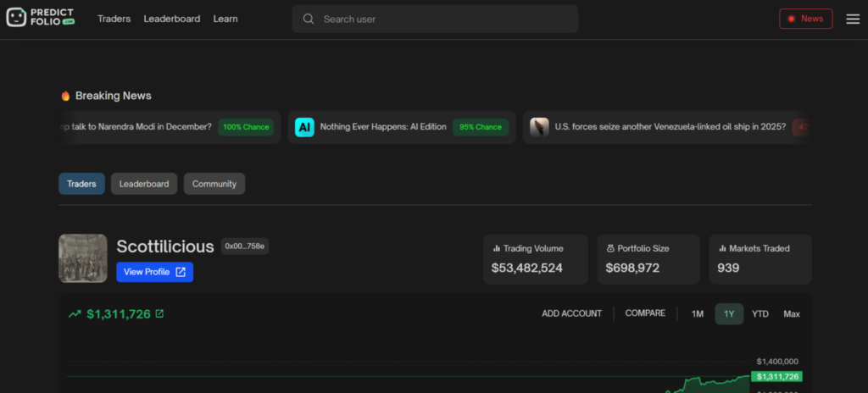Image resolution: width=868 pixels, height=393 pixels.
Task: Click ADD ACCOUNT above the chart
Action: point(571,313)
